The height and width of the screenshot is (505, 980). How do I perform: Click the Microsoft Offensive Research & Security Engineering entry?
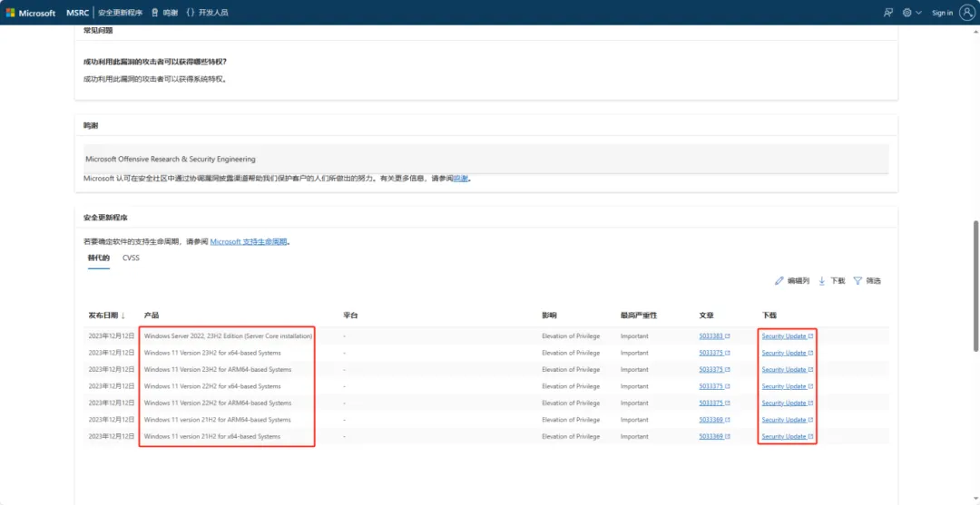[171, 160]
